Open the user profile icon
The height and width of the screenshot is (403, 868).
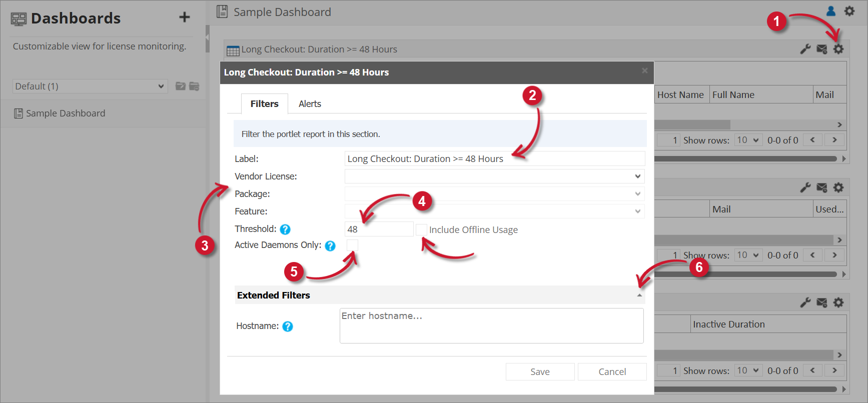[831, 11]
